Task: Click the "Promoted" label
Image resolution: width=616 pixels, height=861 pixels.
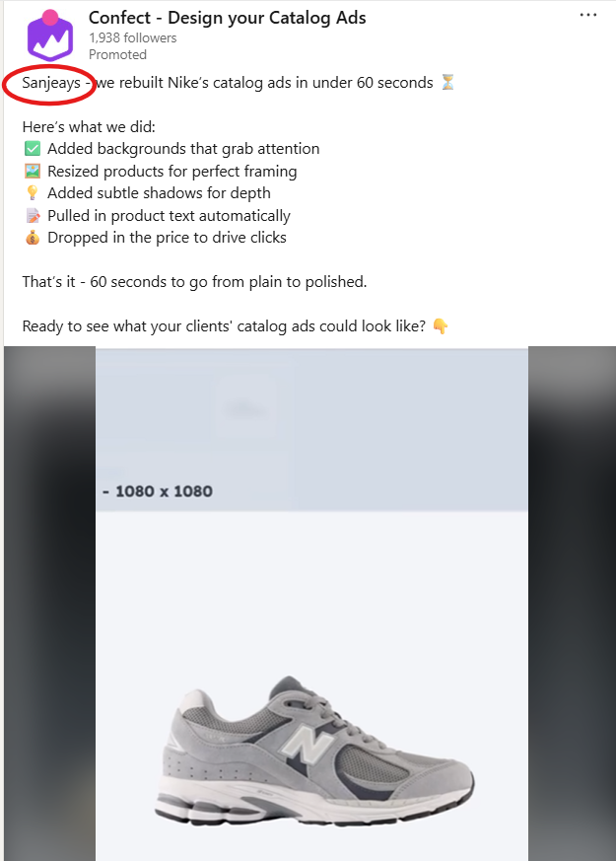Action: pos(117,55)
